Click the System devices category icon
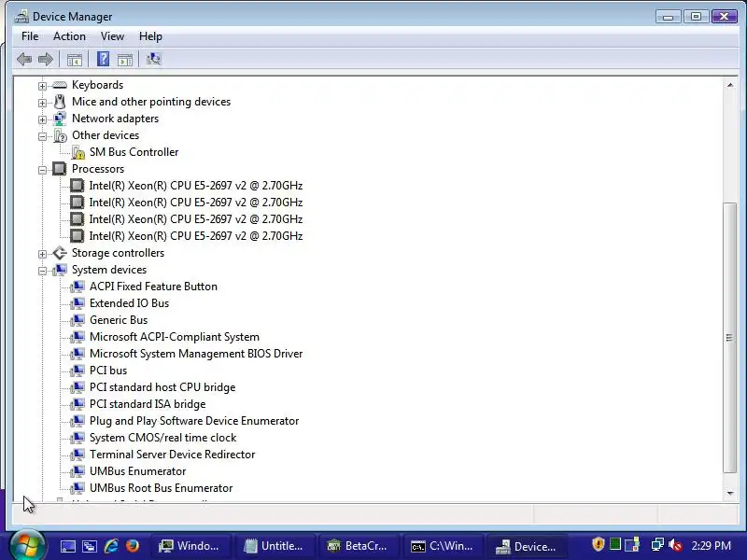The image size is (747, 560). click(x=60, y=270)
